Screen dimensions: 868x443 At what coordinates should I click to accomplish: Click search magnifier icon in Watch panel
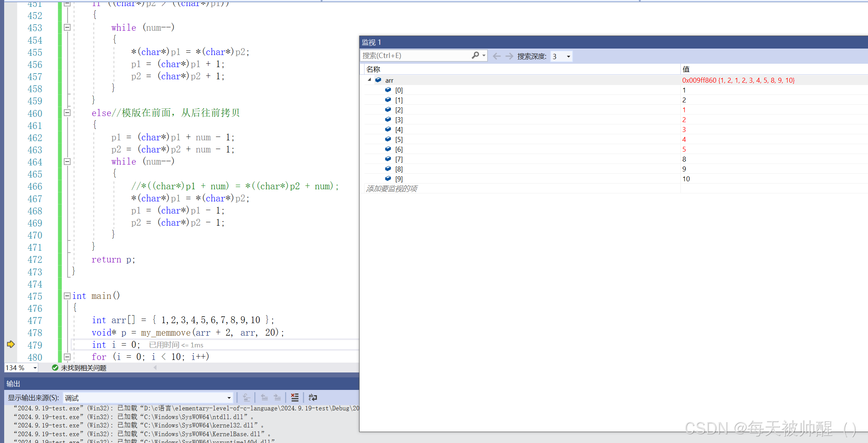pos(475,55)
